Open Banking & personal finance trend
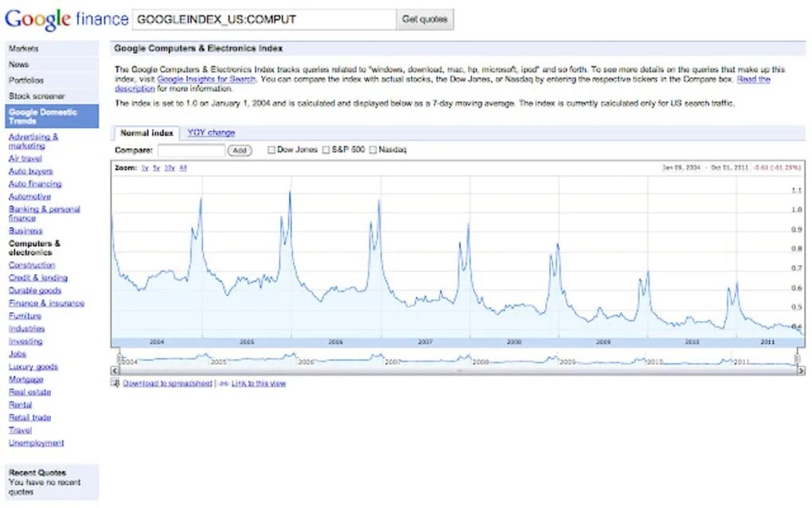This screenshot has height=508, width=812. [x=44, y=213]
